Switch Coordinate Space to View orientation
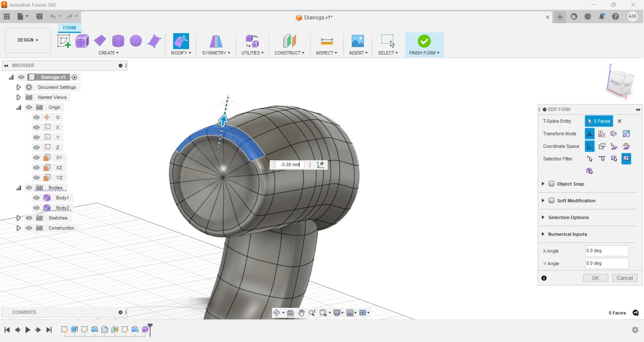 point(602,146)
